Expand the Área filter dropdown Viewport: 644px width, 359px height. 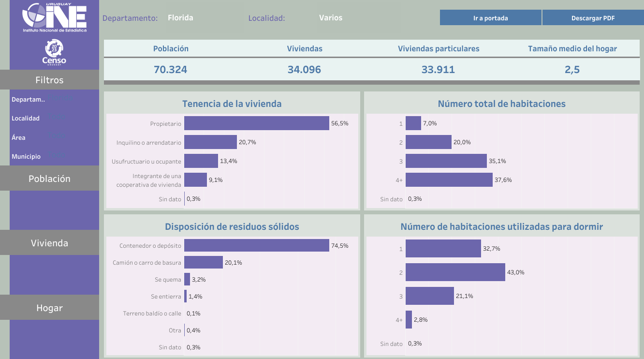[x=57, y=137]
